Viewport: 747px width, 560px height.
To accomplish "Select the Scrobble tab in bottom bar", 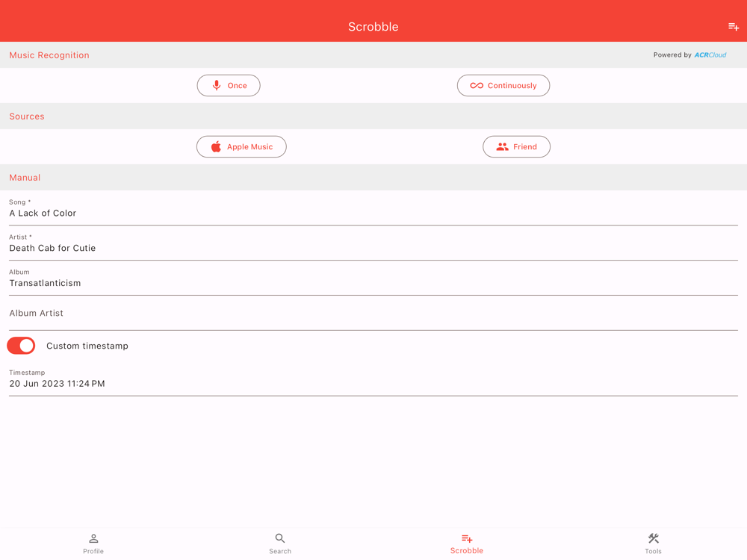I will [x=467, y=544].
